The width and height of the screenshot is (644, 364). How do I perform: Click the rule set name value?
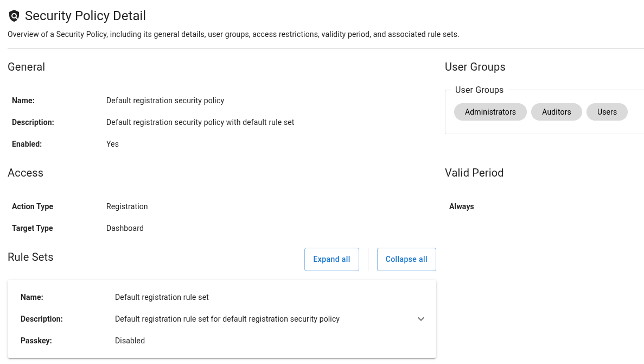coord(162,297)
